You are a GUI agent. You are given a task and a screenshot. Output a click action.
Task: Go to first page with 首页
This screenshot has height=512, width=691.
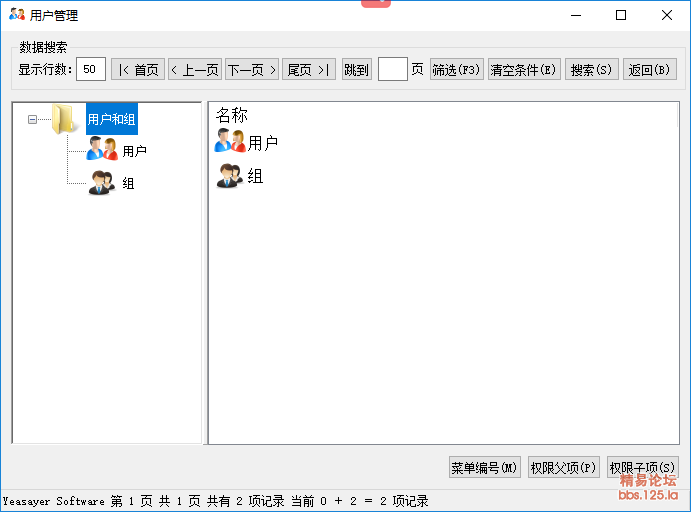point(138,69)
